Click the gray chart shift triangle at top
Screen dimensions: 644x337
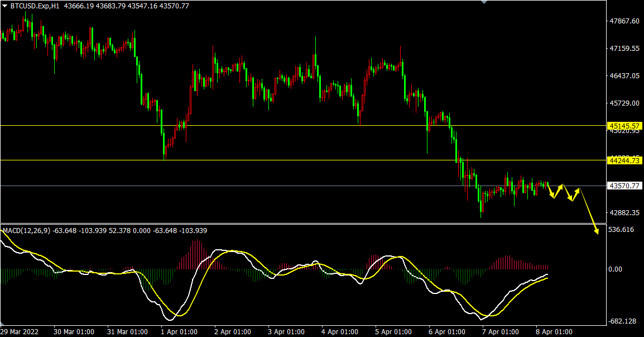click(484, 2)
